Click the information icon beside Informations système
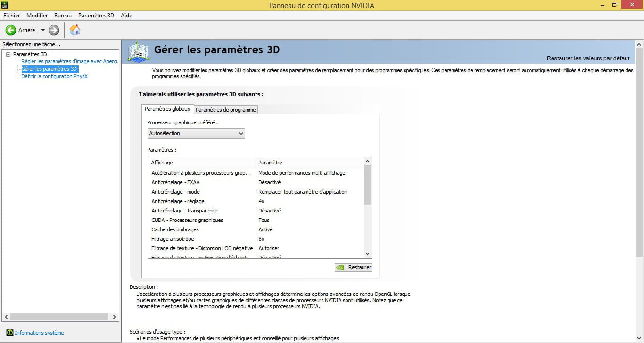644x343 pixels. [x=10, y=333]
